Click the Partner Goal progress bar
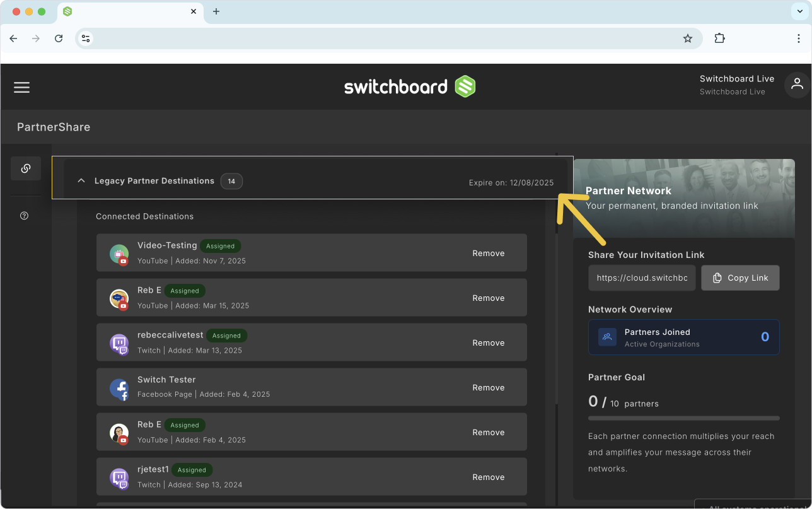The height and width of the screenshot is (509, 812). [x=684, y=418]
